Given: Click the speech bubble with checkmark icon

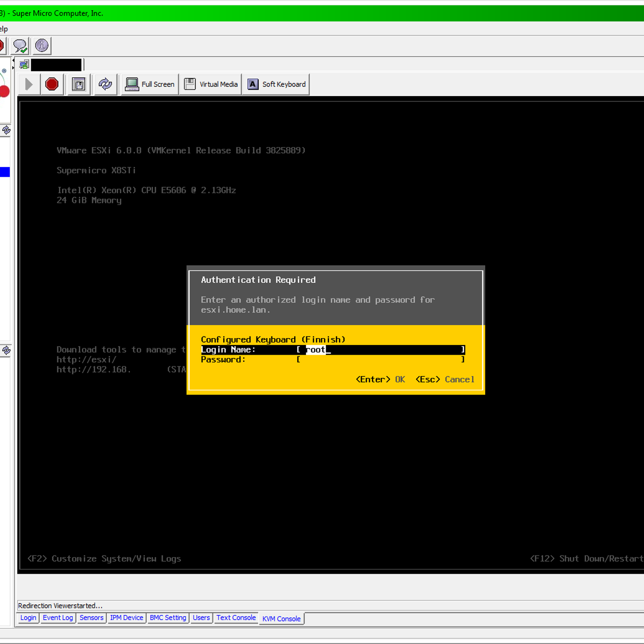Looking at the screenshot, I should (x=20, y=46).
